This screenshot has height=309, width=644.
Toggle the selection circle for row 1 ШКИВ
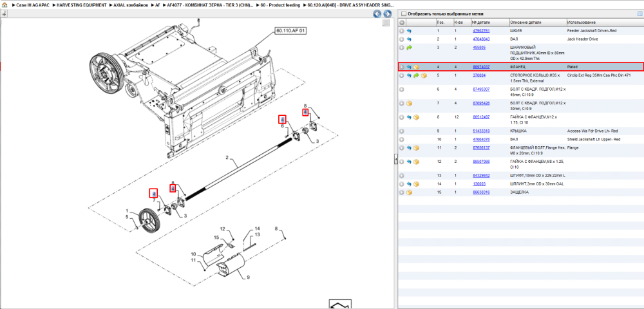402,31
